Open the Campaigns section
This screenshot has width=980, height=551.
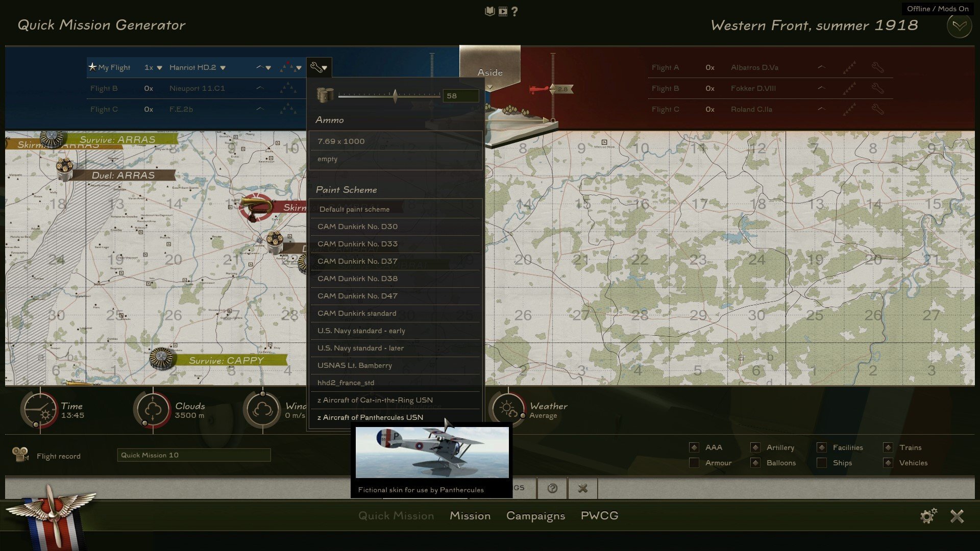[535, 516]
